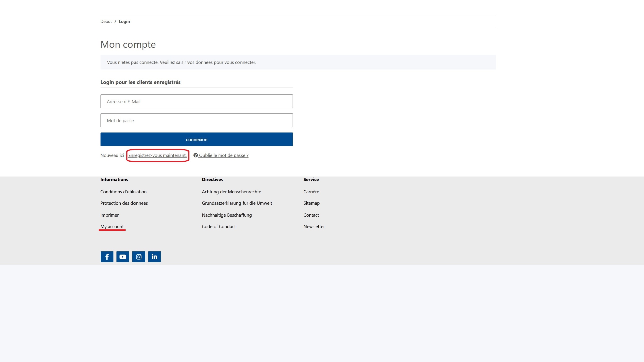Open Protection des donnees link

point(124,203)
